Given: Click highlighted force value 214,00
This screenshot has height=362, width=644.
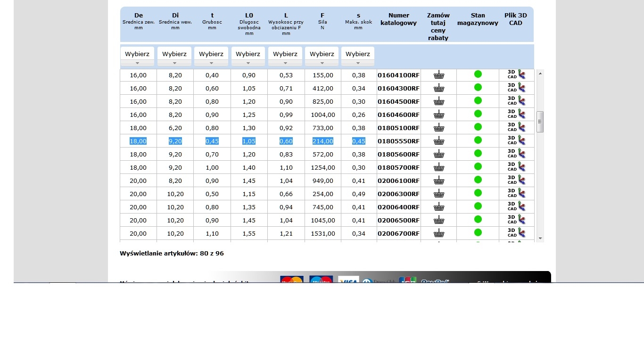Looking at the screenshot, I should point(323,141).
